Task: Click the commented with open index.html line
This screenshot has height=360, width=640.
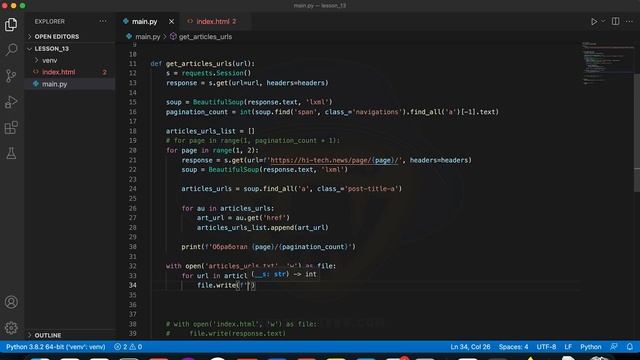Action: click(241, 324)
